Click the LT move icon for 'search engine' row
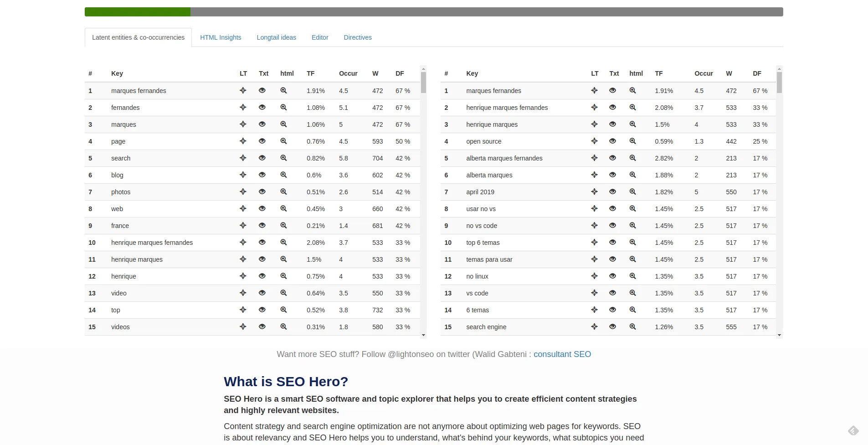Image resolution: width=868 pixels, height=445 pixels. (594, 326)
